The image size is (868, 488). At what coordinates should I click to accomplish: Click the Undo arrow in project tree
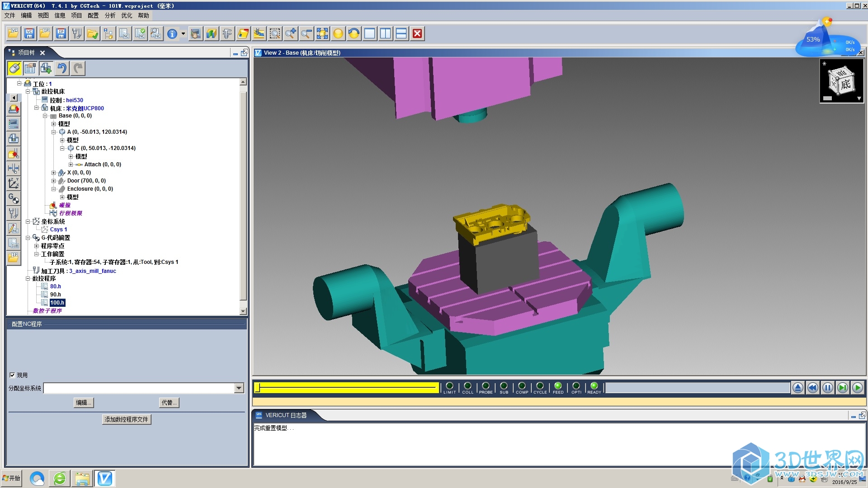(x=62, y=68)
